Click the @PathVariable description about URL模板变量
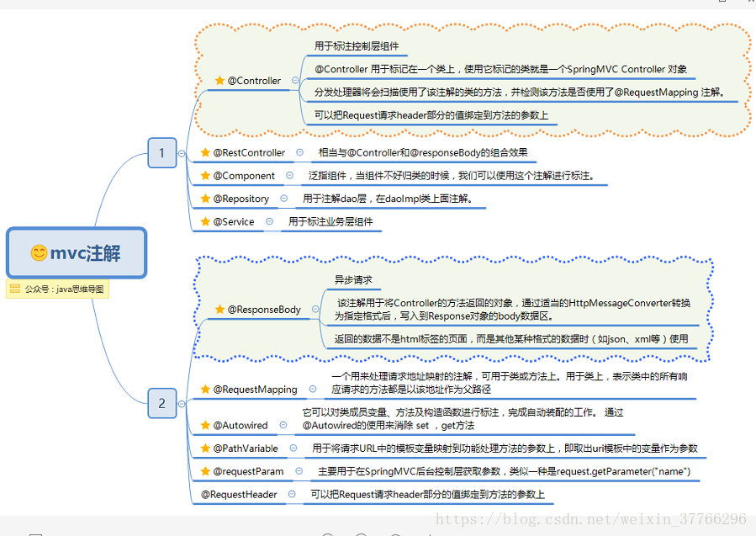Image resolution: width=756 pixels, height=536 pixels. click(505, 448)
